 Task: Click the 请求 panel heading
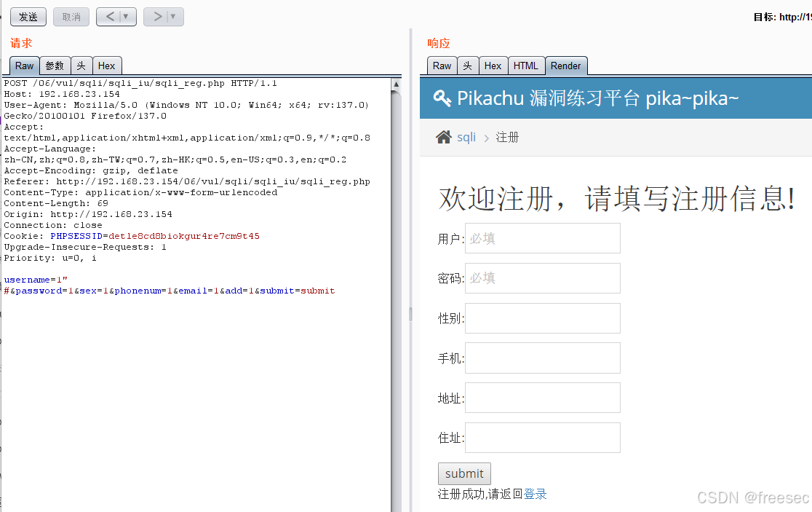[x=21, y=43]
